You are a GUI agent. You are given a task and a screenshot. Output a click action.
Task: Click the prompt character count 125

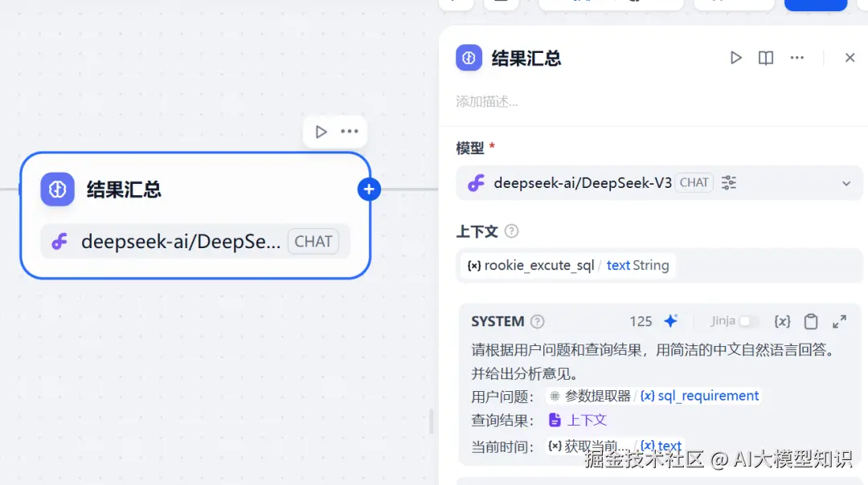coord(641,321)
